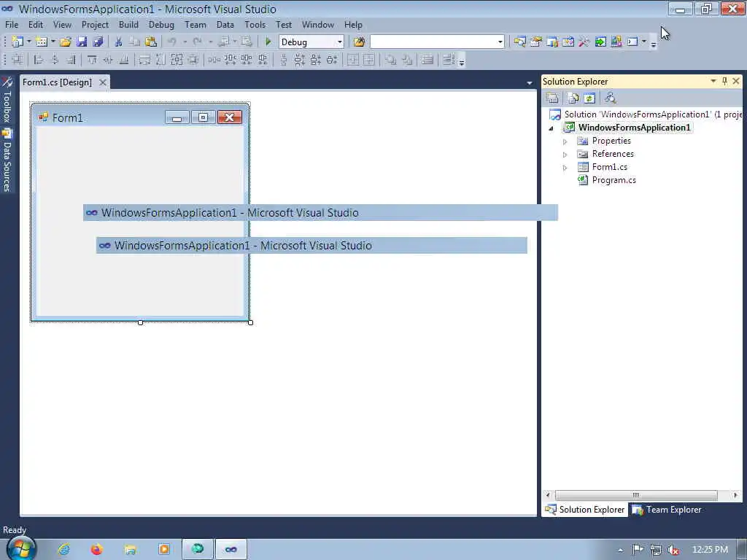Switch to the Solution Explorer bottom tab

click(585, 510)
